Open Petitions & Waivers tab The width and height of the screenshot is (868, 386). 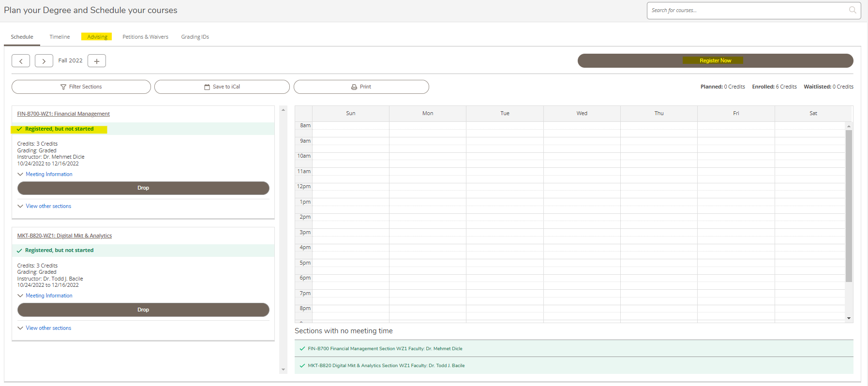click(x=145, y=37)
